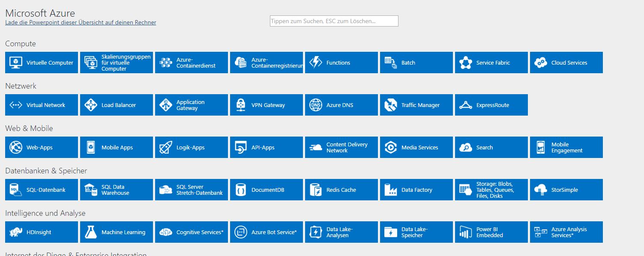Click the Azure-Containerregistrierung icon
This screenshot has height=256, width=644.
241,63
